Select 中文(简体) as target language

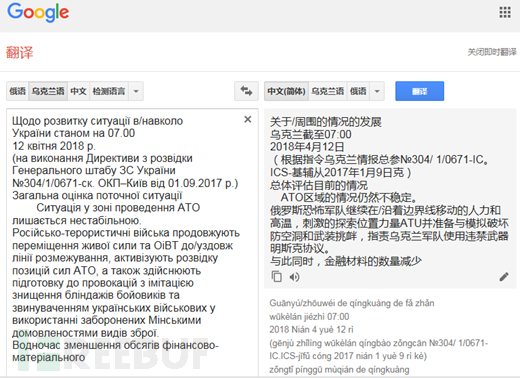286,91
